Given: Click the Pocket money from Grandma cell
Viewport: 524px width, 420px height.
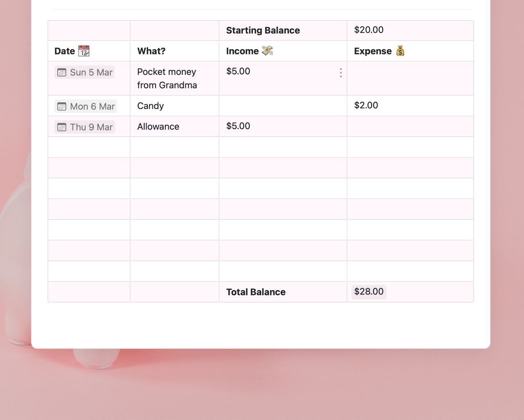Looking at the screenshot, I should tap(167, 78).
